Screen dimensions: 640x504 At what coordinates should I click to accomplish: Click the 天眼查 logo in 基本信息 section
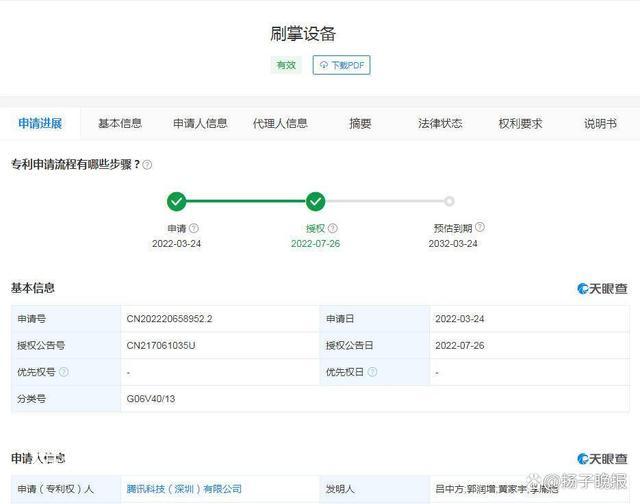[x=602, y=289]
